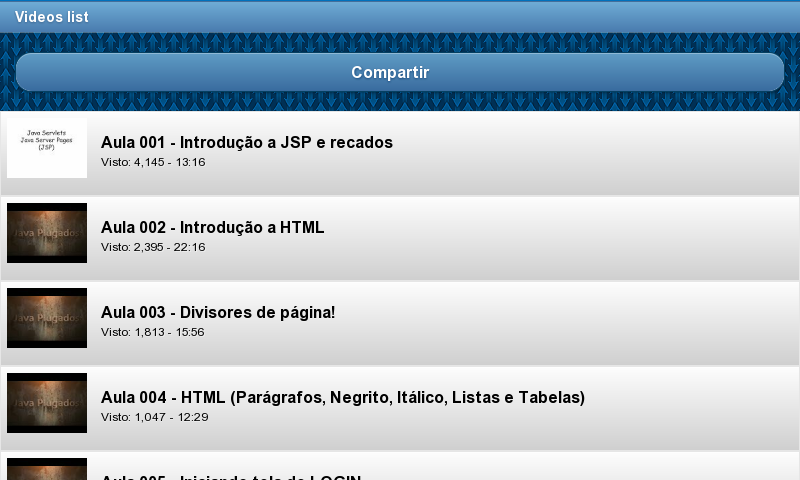This screenshot has height=480, width=800.
Task: Click the Visto: 1,813 - 15:56 subtitle
Action: tap(153, 332)
